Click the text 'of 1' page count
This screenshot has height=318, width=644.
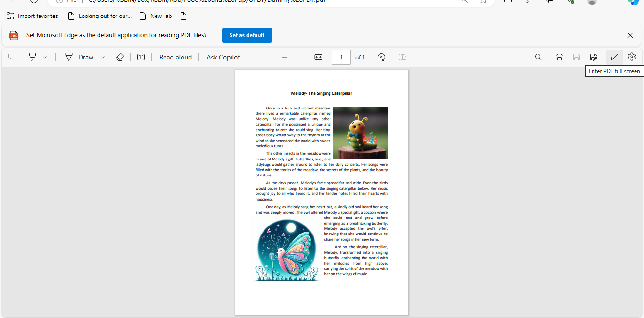360,57
